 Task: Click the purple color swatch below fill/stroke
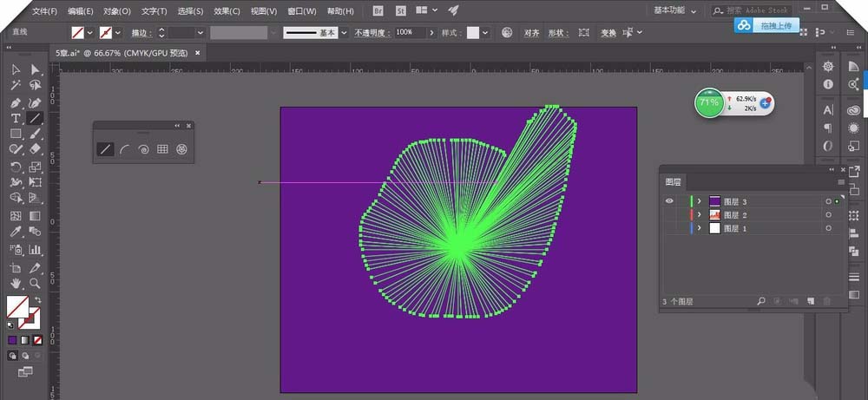12,340
